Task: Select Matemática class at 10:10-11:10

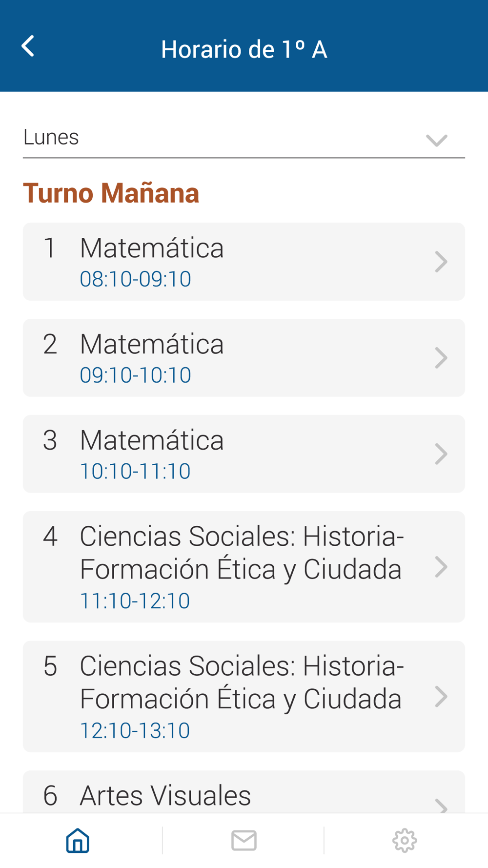Action: coord(244,454)
